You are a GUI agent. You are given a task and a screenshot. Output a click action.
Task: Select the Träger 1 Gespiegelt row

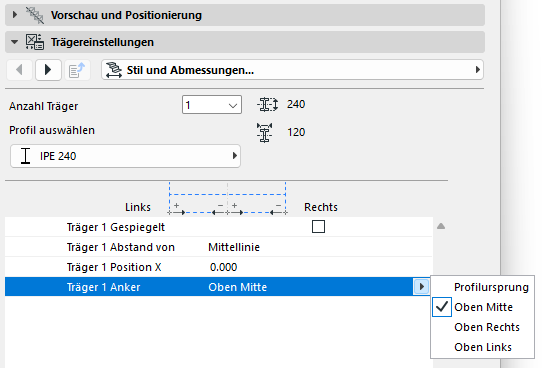[218, 227]
